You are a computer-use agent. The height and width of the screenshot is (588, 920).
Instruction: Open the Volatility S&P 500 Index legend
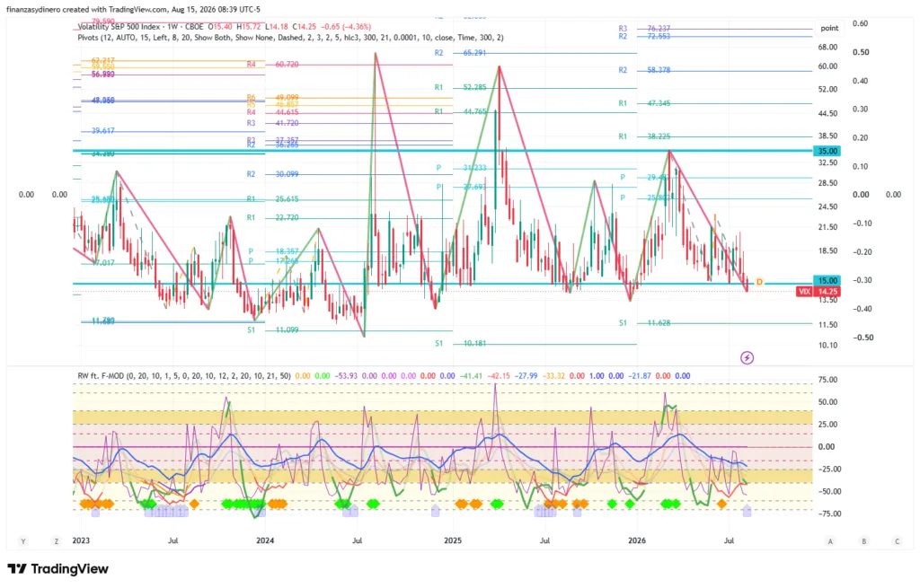click(x=139, y=27)
